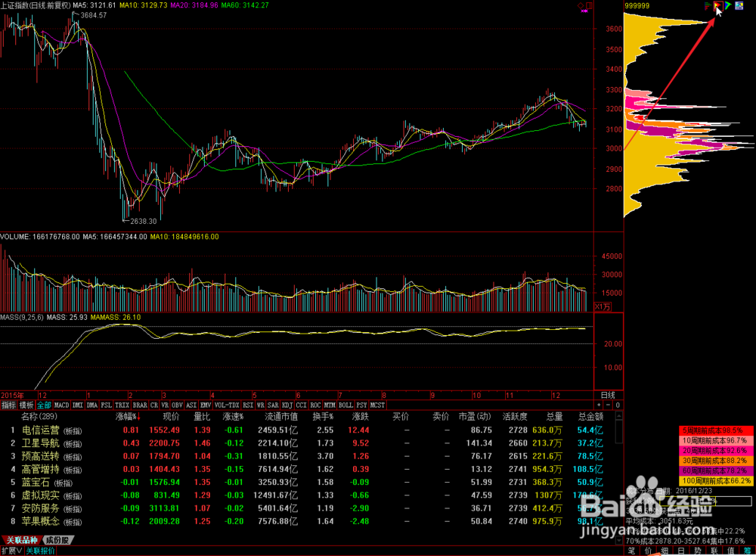Select the MACD indicator

62,405
